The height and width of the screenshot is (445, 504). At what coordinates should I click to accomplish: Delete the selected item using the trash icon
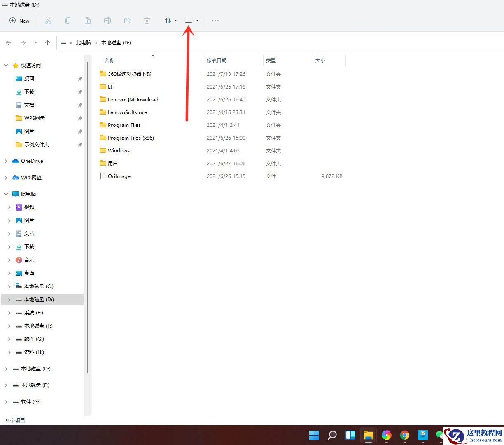pos(147,21)
